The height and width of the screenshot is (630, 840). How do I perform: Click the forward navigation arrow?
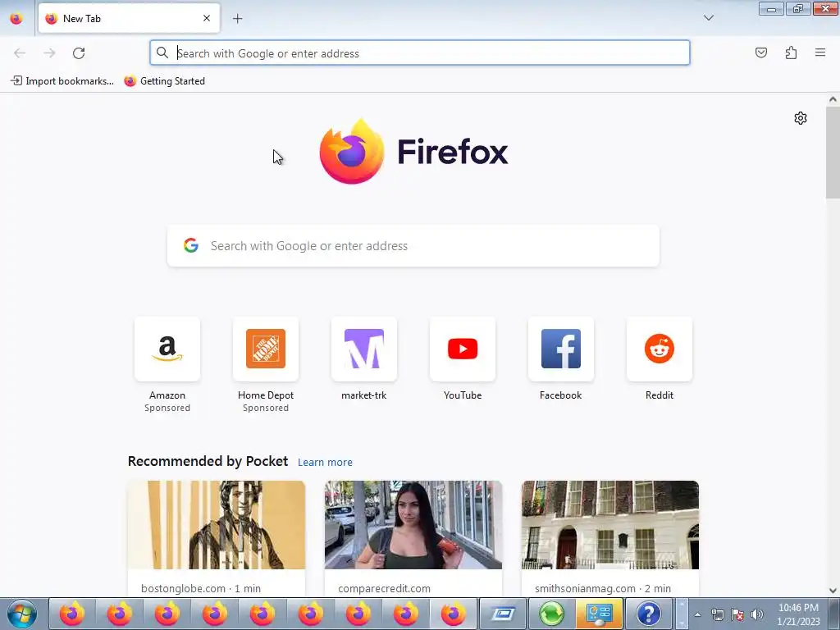point(49,53)
